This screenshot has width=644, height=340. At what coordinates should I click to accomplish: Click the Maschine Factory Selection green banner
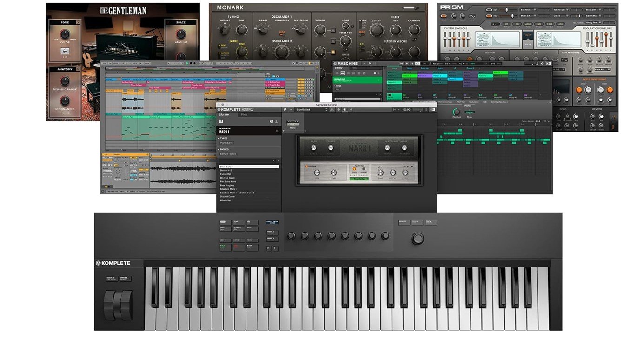pyautogui.click(x=357, y=80)
